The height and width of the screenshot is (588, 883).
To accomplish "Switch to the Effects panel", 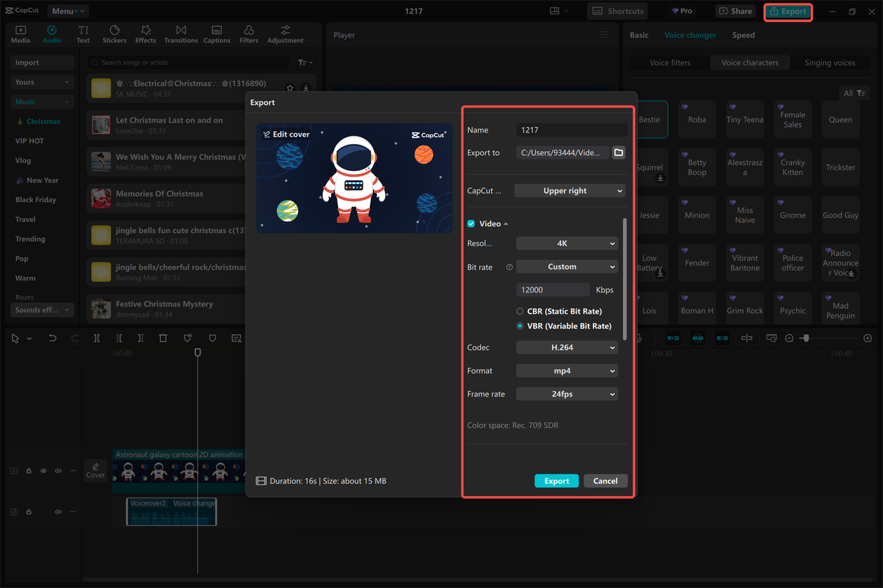I will pyautogui.click(x=146, y=33).
